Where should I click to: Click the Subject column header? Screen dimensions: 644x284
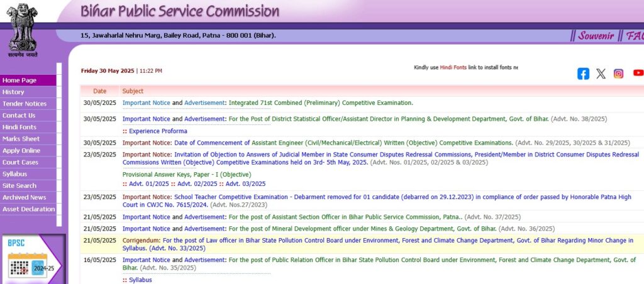point(133,91)
